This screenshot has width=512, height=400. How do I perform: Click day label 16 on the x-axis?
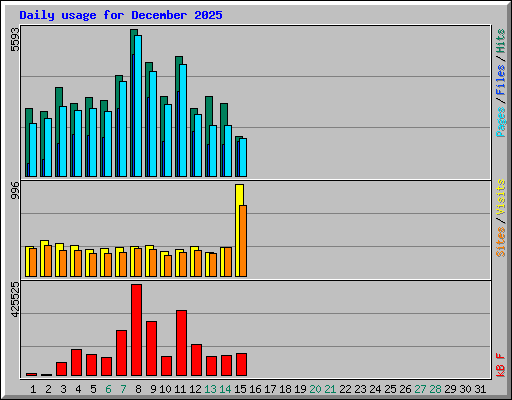point(255,389)
